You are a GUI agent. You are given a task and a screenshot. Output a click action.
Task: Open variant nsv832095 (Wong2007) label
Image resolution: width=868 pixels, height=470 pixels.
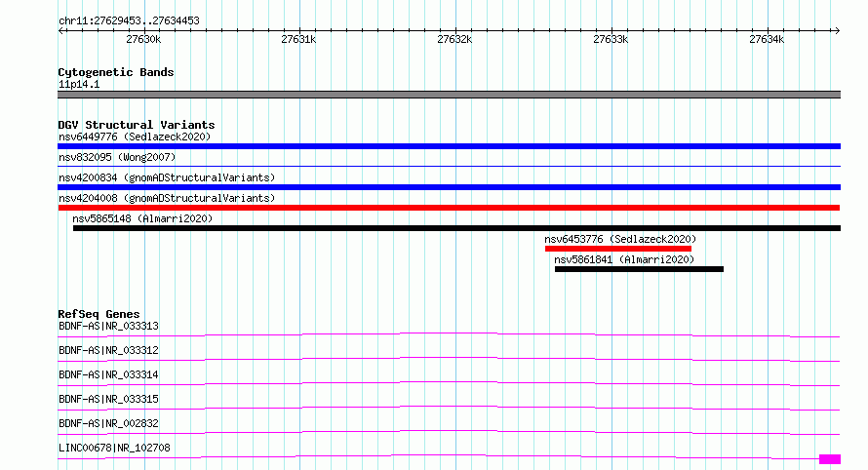coord(117,157)
